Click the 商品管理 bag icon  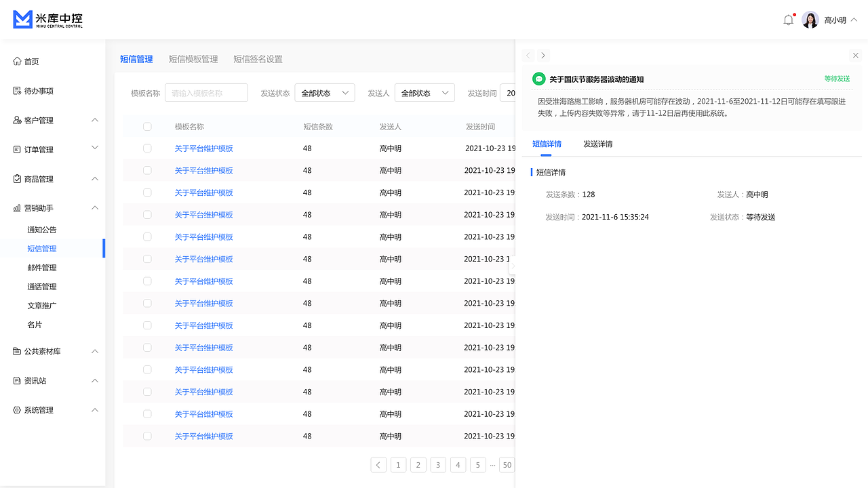pyautogui.click(x=17, y=179)
